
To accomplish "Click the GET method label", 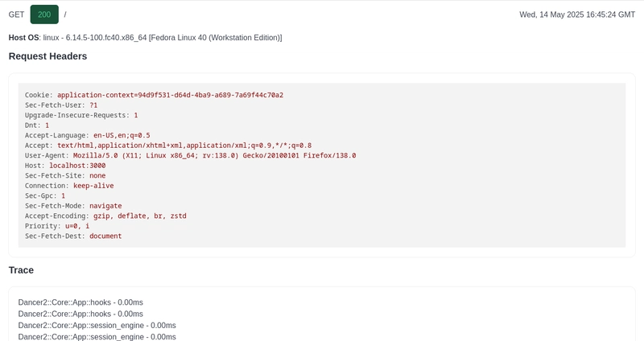I will point(16,14).
